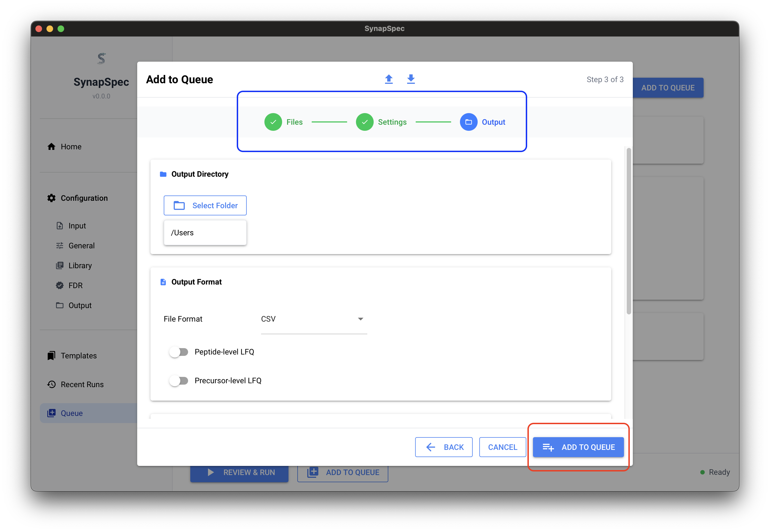The image size is (770, 532).
Task: Click the download icon in dialog header
Action: point(411,79)
